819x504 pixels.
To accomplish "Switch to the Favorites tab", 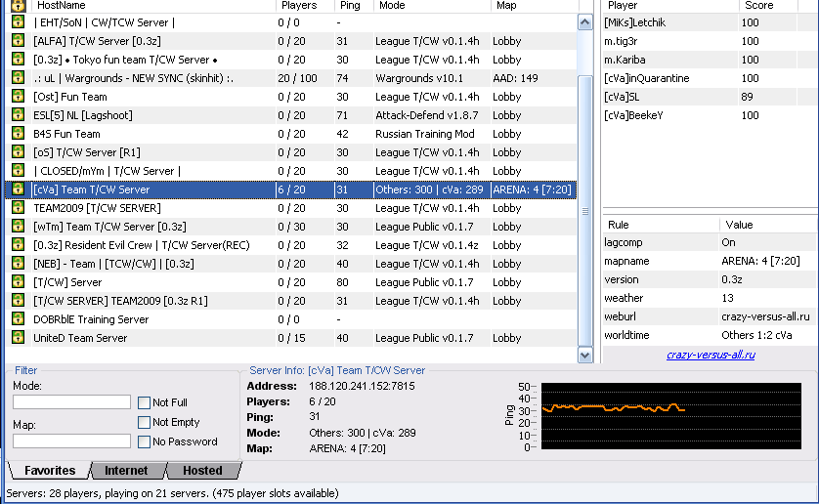I will (50, 471).
